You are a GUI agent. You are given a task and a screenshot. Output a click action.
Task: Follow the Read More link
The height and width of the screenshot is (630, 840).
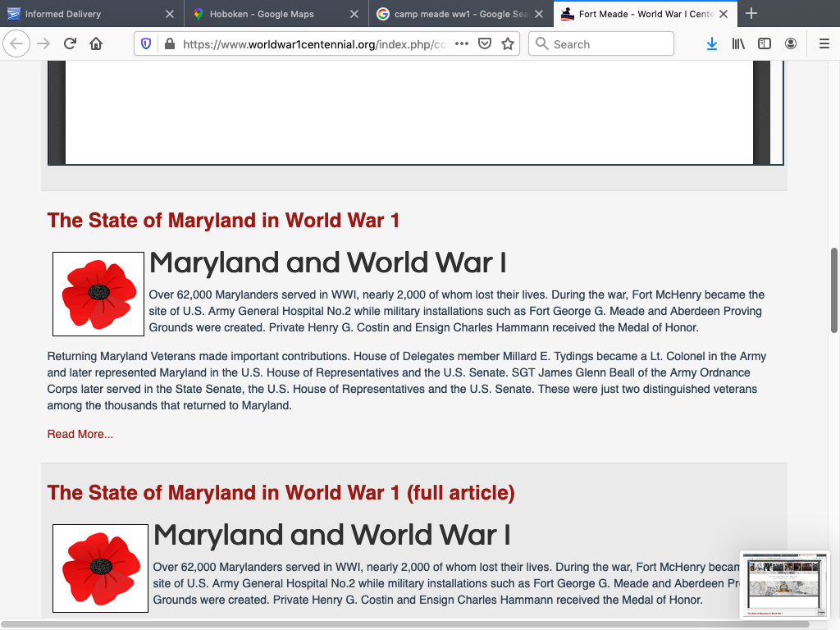(80, 434)
